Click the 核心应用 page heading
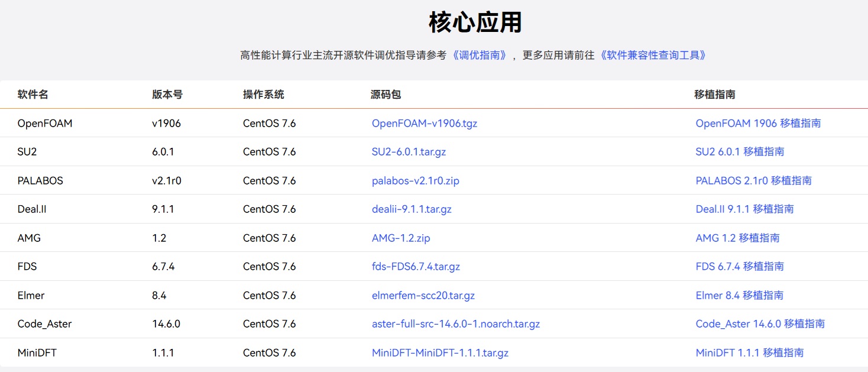 pos(475,22)
